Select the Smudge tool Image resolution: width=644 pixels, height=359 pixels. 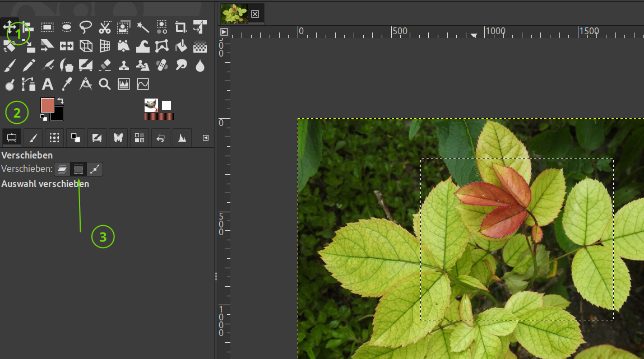click(x=180, y=65)
